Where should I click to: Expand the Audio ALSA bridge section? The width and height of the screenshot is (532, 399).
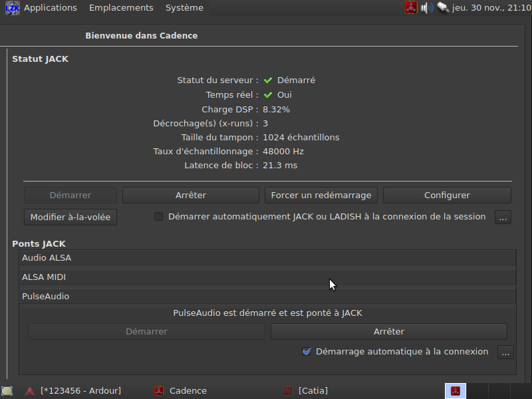[267, 258]
